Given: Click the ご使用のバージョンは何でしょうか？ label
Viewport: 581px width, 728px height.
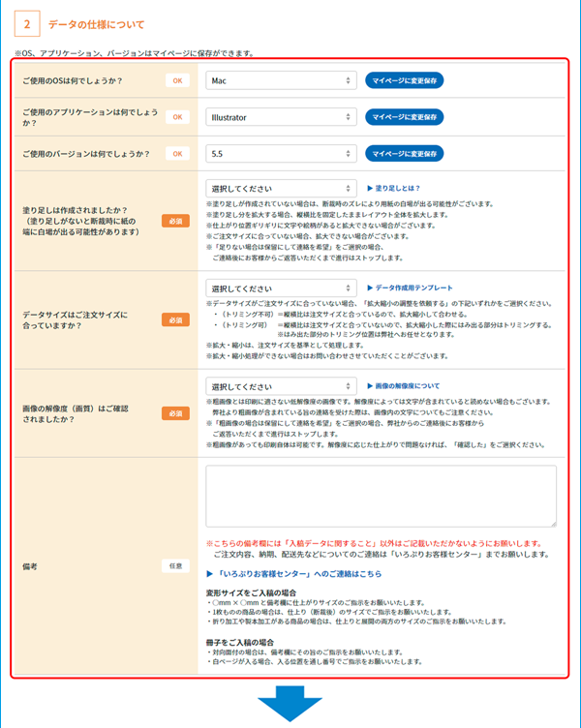Looking at the screenshot, I should coord(86,154).
